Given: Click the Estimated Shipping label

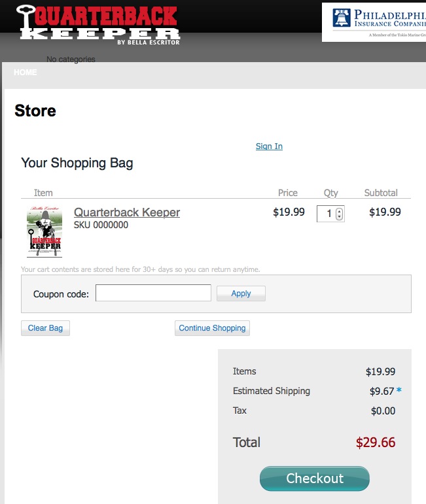Looking at the screenshot, I should tap(271, 391).
